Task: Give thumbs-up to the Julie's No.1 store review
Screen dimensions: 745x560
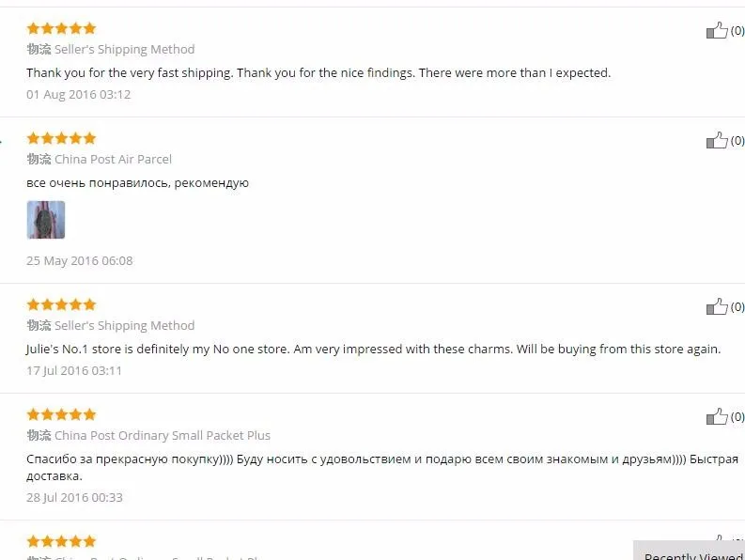Action: [x=717, y=306]
